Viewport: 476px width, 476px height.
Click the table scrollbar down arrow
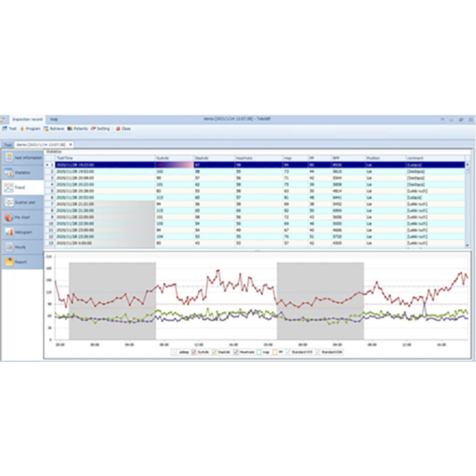coord(467,245)
